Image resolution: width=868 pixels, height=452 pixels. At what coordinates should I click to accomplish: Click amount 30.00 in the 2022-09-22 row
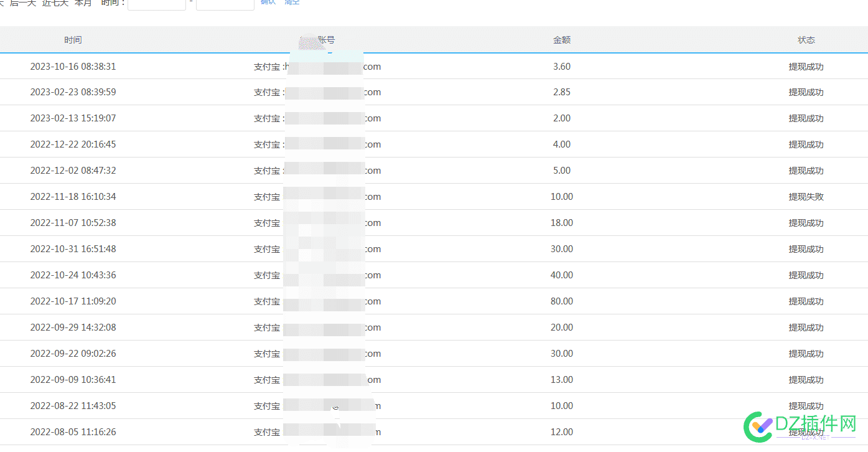tap(562, 354)
